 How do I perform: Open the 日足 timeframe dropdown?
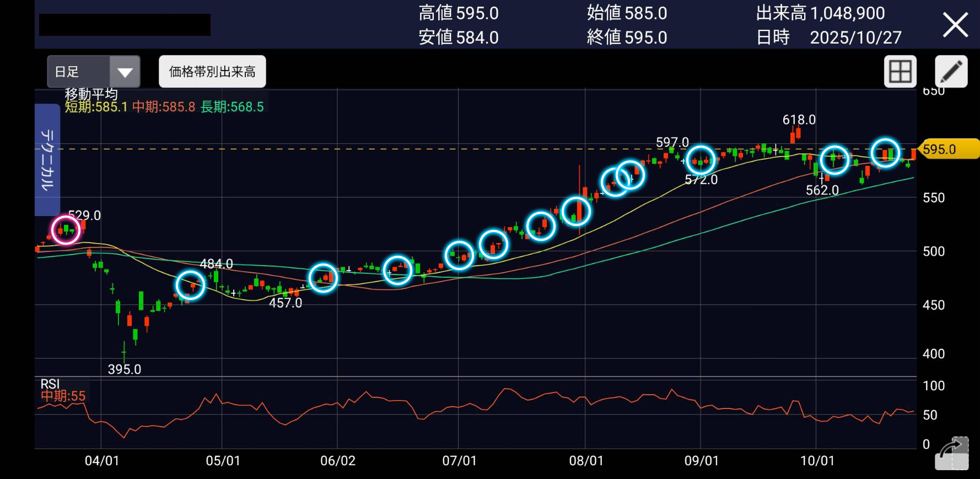(x=94, y=72)
